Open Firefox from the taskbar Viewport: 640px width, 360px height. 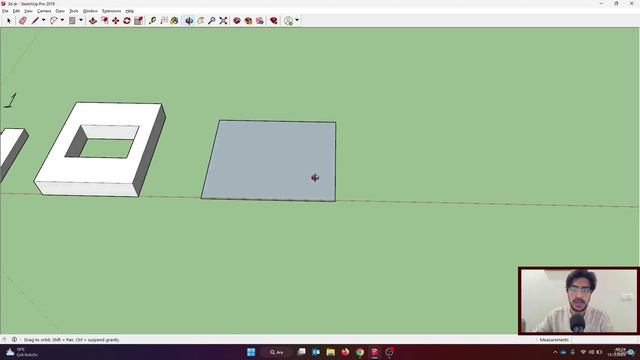pos(345,352)
